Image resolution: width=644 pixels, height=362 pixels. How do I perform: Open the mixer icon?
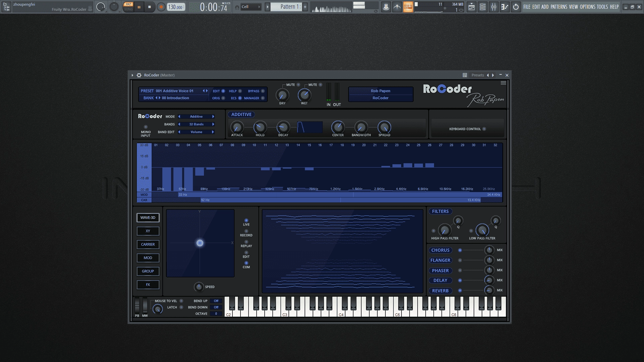(x=494, y=7)
